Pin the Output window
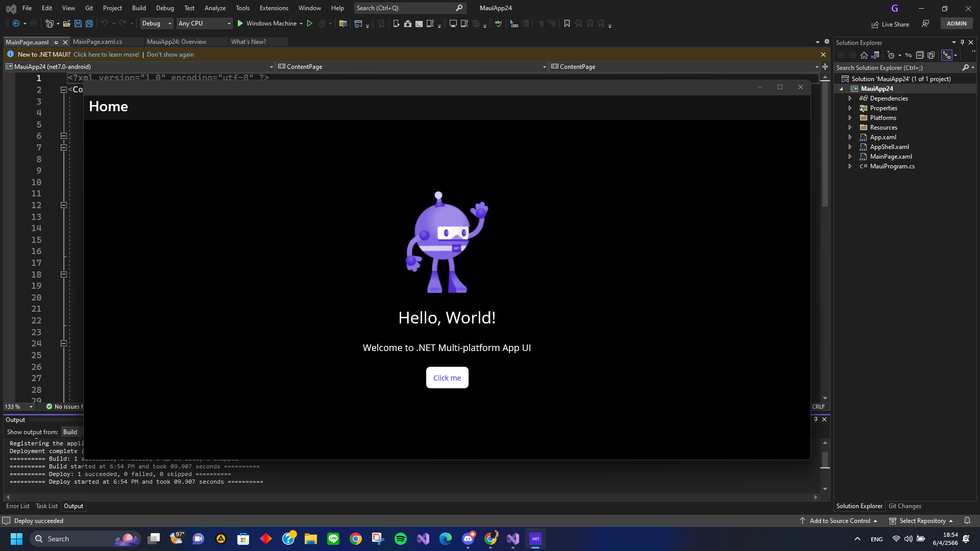 pos(816,419)
